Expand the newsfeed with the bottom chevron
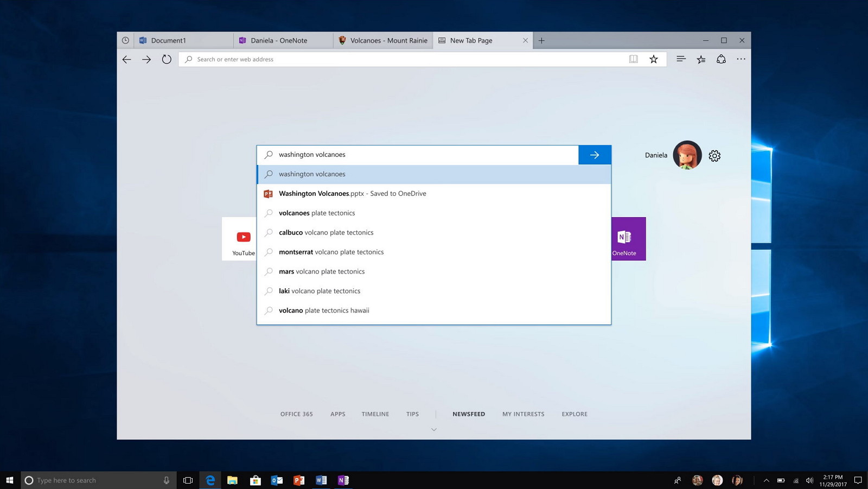Screen dimensions: 868x489 (x=433, y=429)
